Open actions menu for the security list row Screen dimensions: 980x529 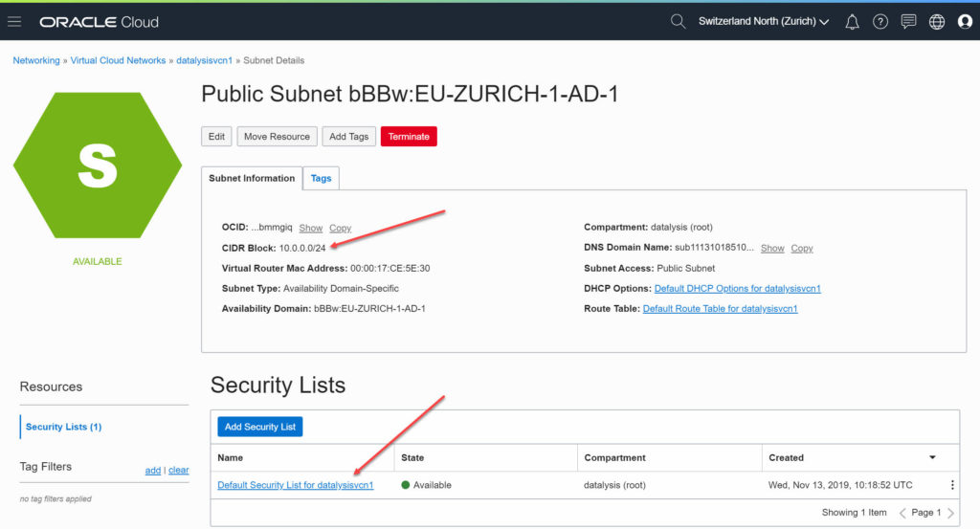pos(952,485)
